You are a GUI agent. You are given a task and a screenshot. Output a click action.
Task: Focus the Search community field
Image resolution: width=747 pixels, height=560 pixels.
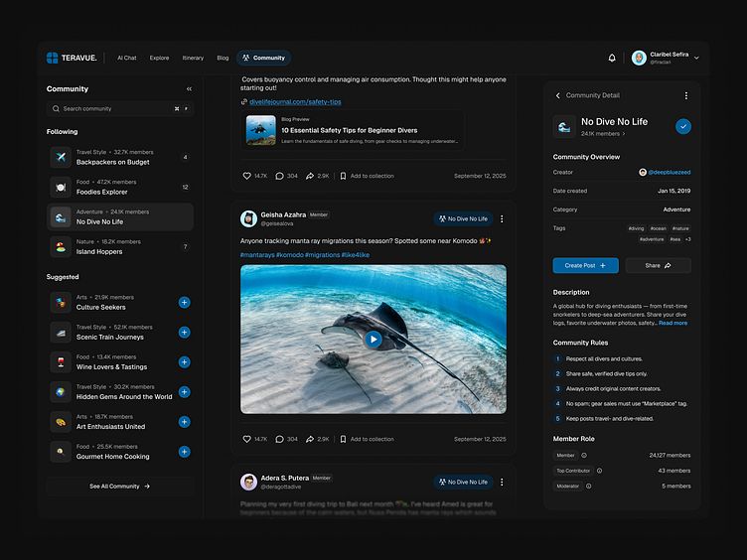click(x=120, y=108)
